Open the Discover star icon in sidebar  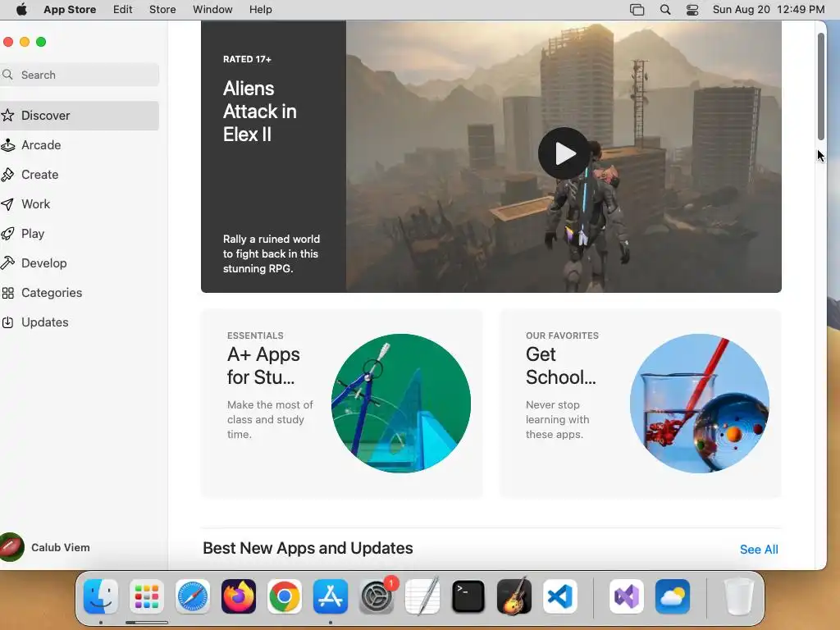click(x=7, y=115)
